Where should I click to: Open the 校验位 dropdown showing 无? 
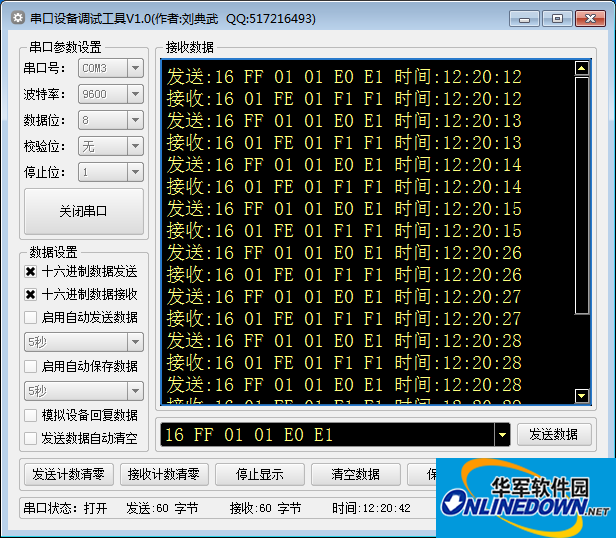pyautogui.click(x=111, y=146)
